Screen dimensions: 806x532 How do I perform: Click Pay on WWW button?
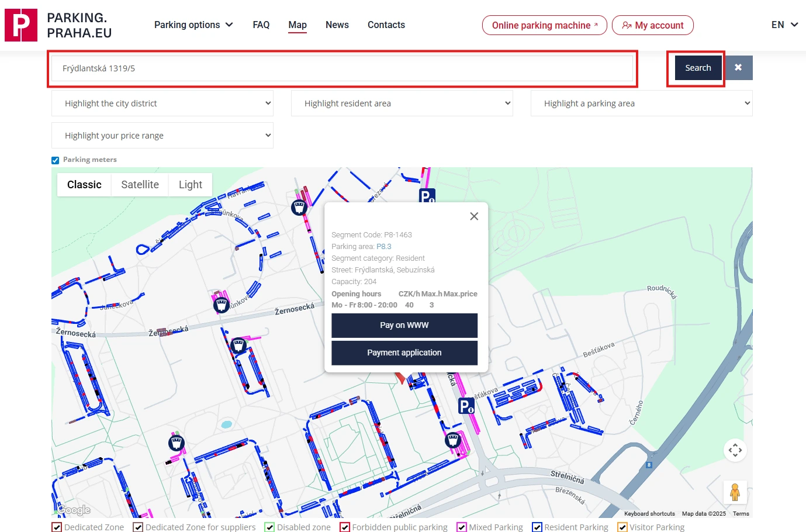tap(404, 326)
